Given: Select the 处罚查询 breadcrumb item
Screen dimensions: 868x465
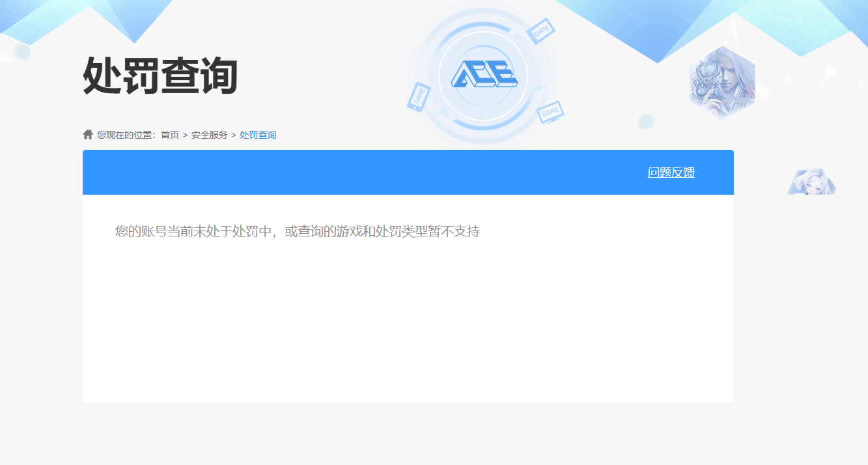Looking at the screenshot, I should [x=258, y=135].
